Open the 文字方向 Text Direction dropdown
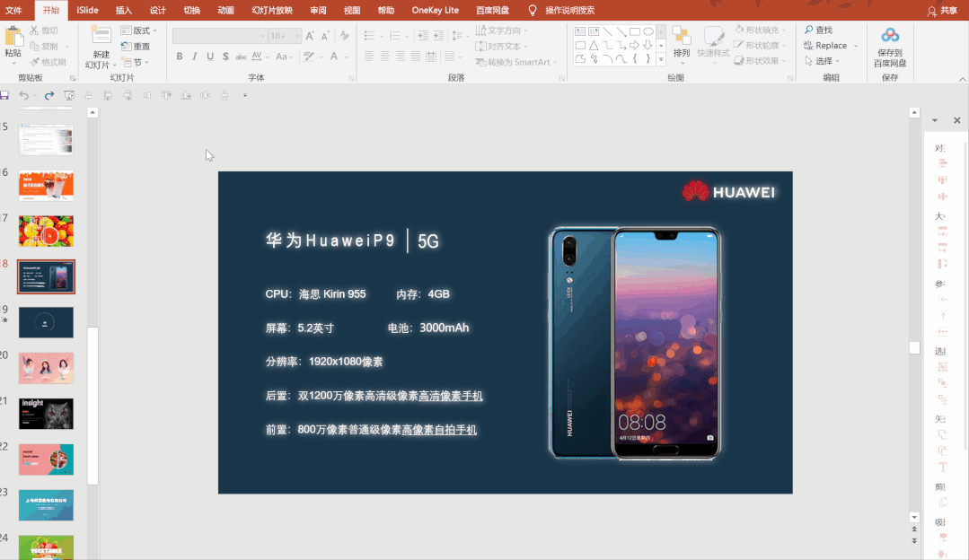 pyautogui.click(x=502, y=31)
